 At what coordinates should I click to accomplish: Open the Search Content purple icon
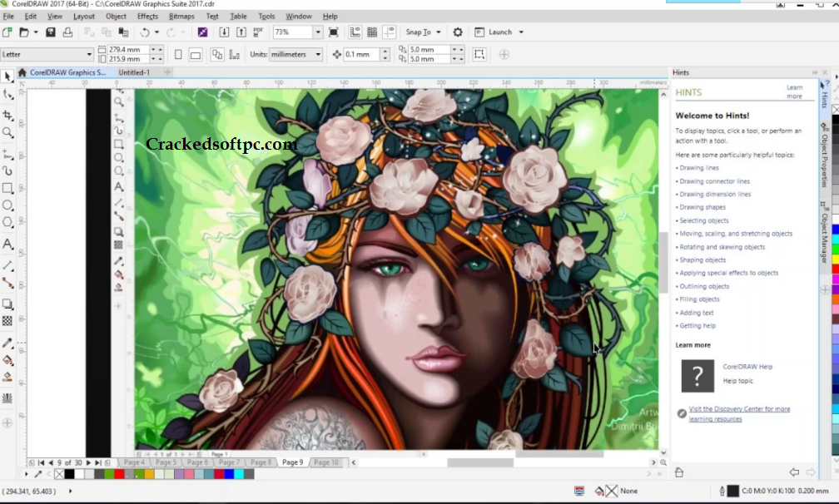pos(202,32)
